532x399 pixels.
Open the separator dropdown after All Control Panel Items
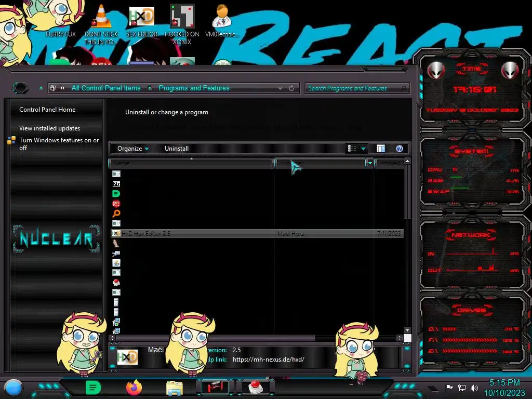pyautogui.click(x=150, y=88)
